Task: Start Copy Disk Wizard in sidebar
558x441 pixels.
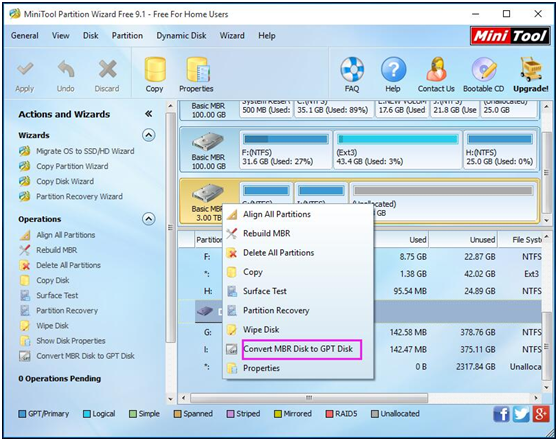Action: pyautogui.click(x=65, y=182)
